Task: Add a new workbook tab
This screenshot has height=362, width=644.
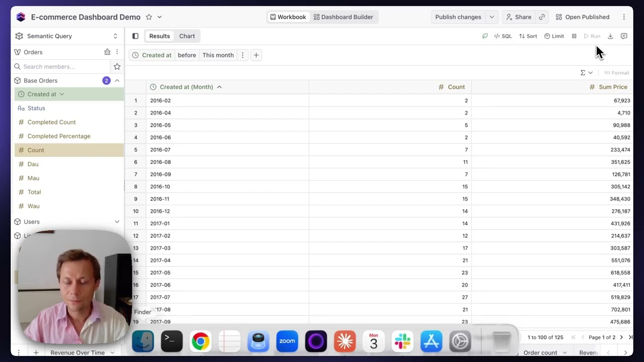Action: point(36,353)
